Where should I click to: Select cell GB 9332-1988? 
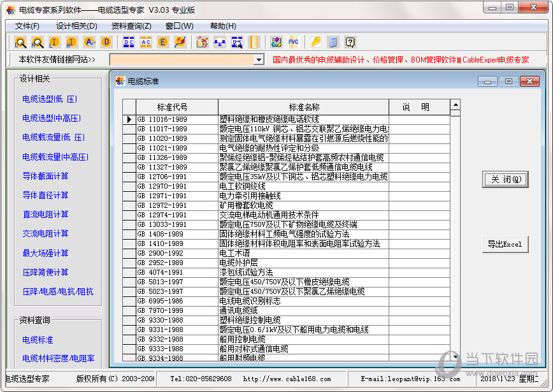tap(177, 339)
